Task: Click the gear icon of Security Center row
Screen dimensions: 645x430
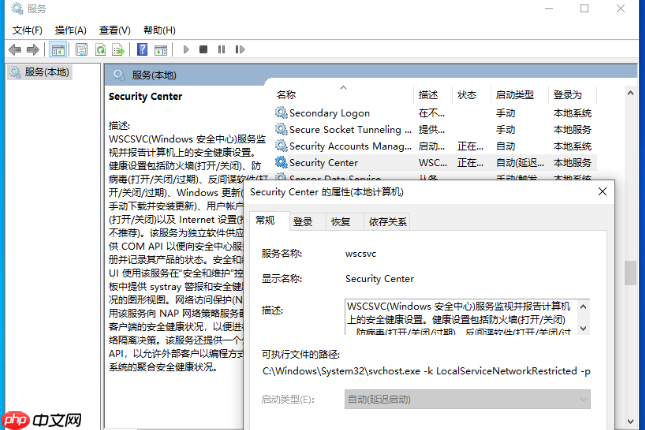Action: click(281, 162)
